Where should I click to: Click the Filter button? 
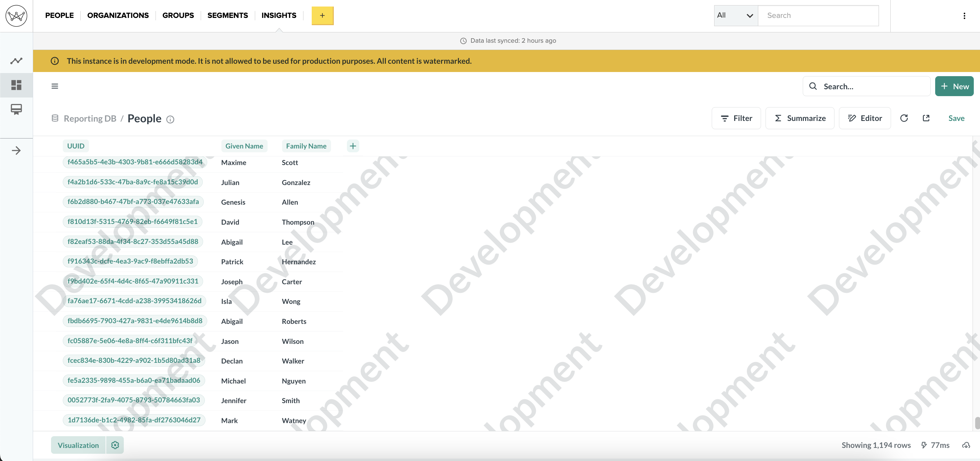pyautogui.click(x=736, y=118)
